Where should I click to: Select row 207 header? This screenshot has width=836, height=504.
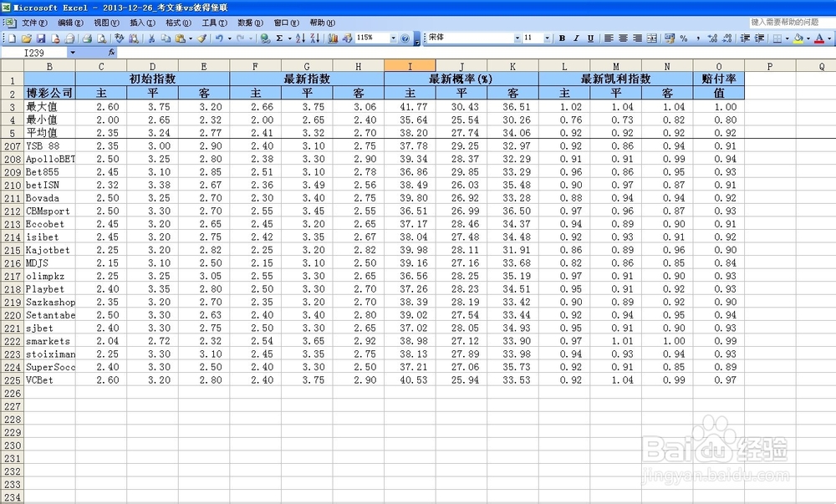[12, 146]
